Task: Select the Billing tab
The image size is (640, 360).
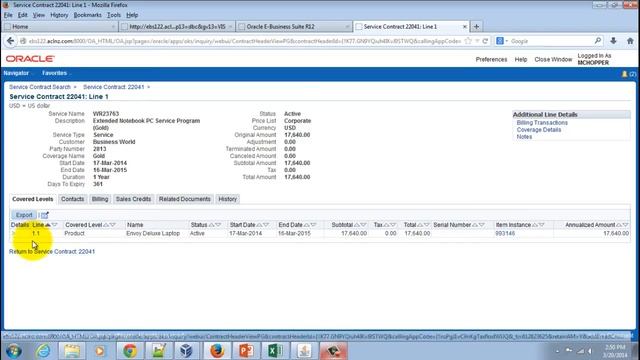Action: tap(100, 199)
